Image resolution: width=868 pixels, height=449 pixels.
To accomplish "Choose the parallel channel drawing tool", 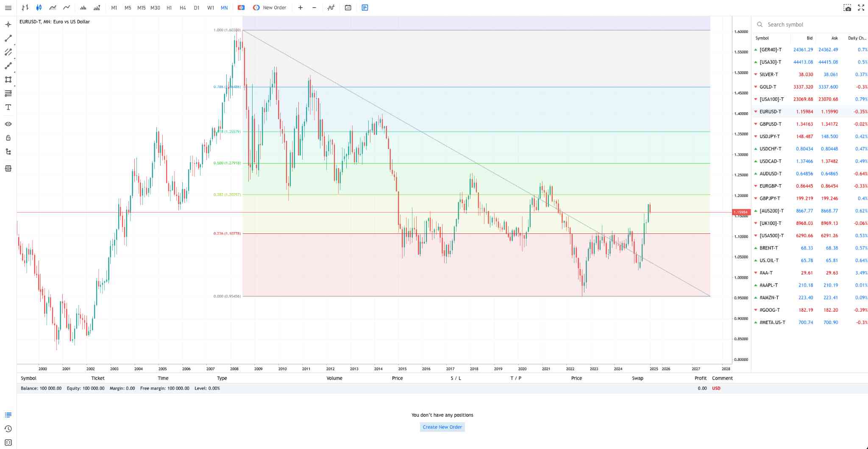I will point(8,52).
